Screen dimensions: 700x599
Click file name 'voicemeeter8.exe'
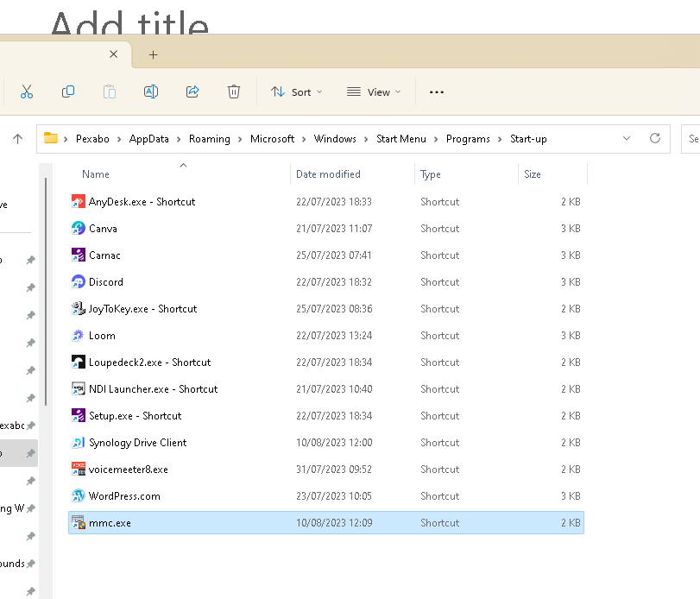128,470
